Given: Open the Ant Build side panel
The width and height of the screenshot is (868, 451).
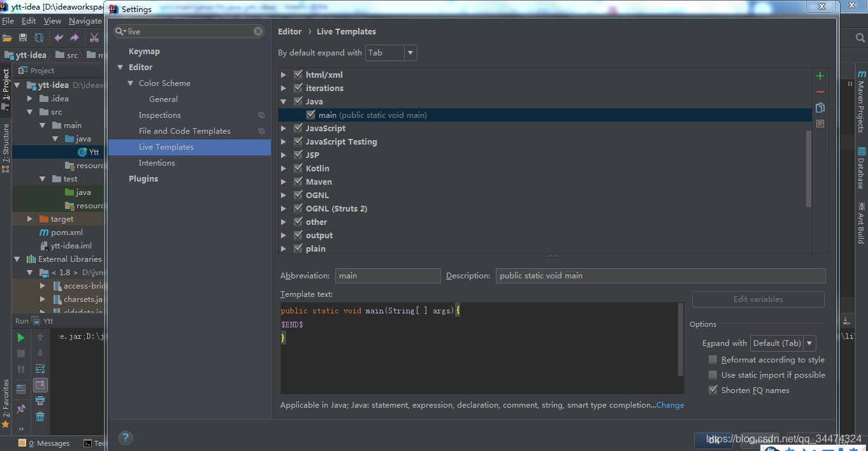Looking at the screenshot, I should (861, 223).
